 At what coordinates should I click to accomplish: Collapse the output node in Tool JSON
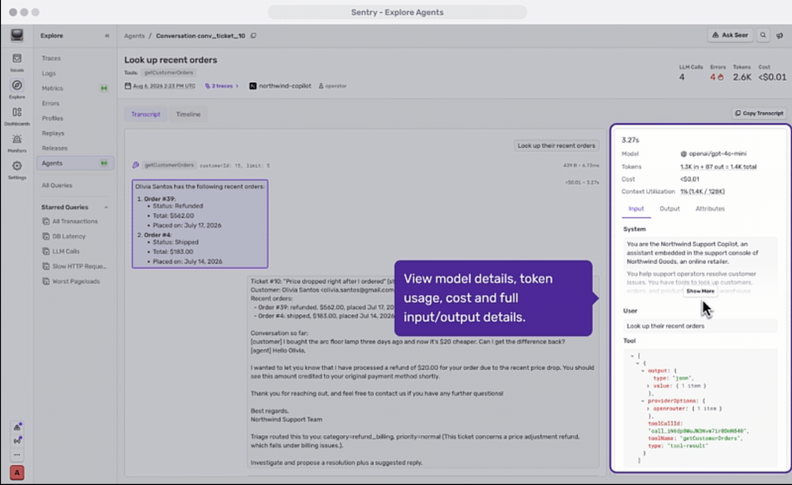643,371
